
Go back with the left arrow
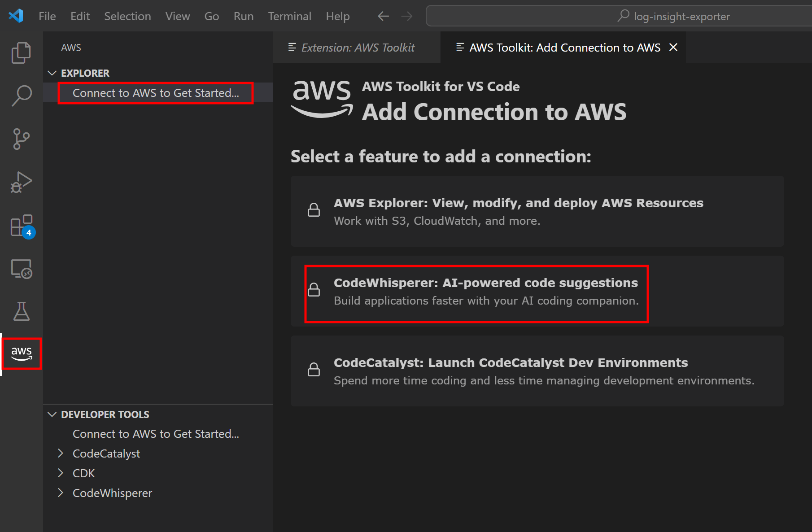click(383, 17)
